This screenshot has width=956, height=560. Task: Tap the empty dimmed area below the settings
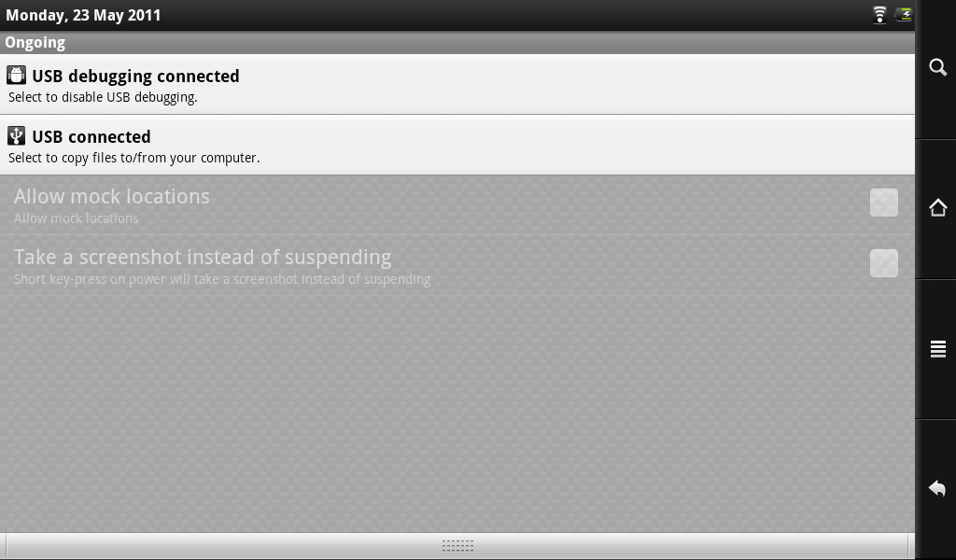coord(457,414)
